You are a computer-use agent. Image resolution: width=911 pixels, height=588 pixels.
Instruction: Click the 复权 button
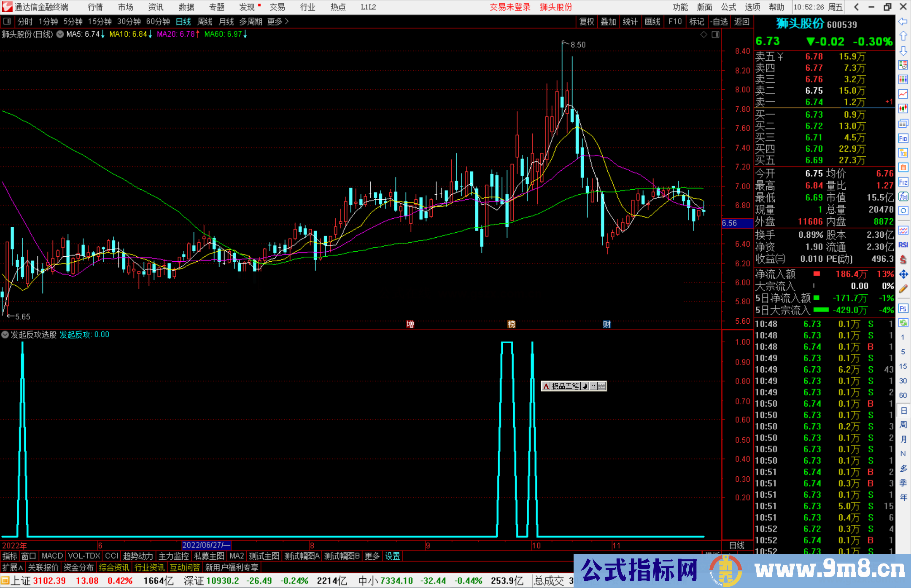pyautogui.click(x=587, y=21)
